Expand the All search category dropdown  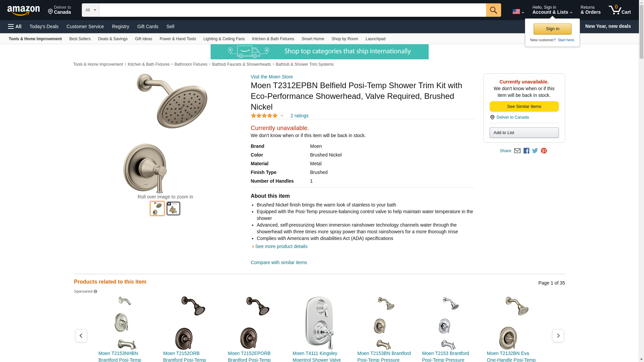(x=91, y=10)
